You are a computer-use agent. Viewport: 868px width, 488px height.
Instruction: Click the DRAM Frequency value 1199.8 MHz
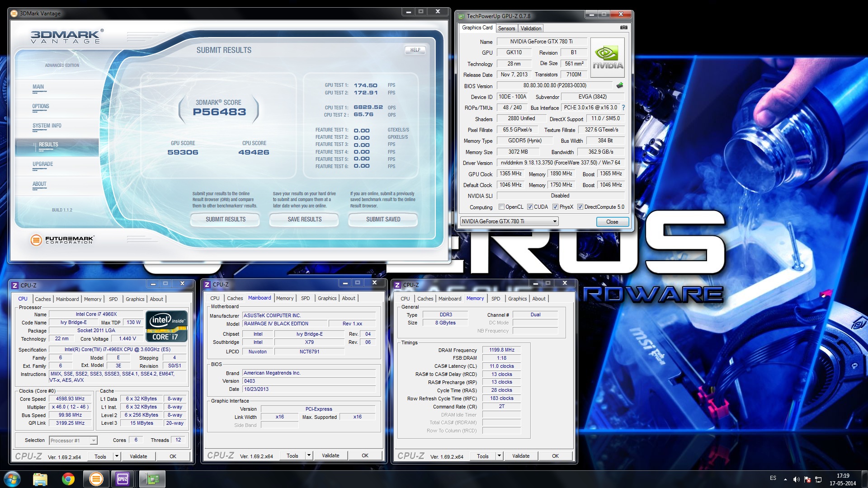pos(502,350)
